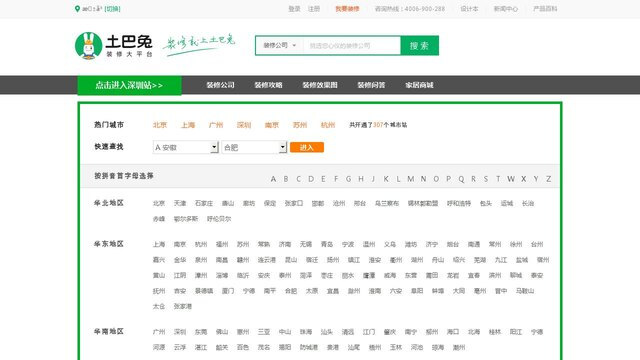Select 上海 in the 热门城市 row
The width and height of the screenshot is (640, 360).
click(x=188, y=125)
